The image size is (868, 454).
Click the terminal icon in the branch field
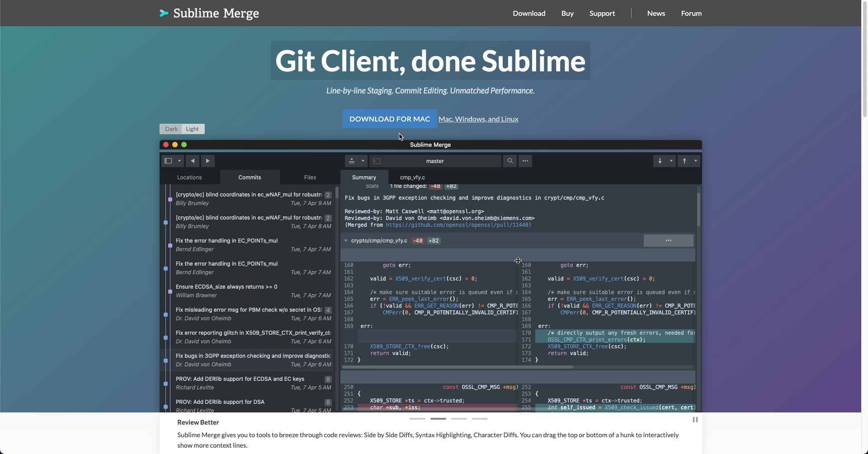coord(377,161)
